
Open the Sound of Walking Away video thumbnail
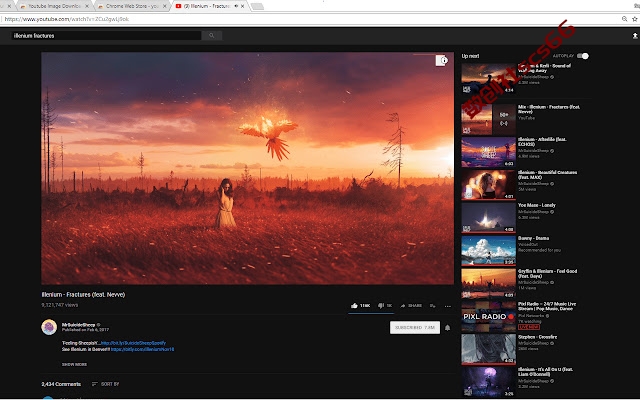pos(488,78)
